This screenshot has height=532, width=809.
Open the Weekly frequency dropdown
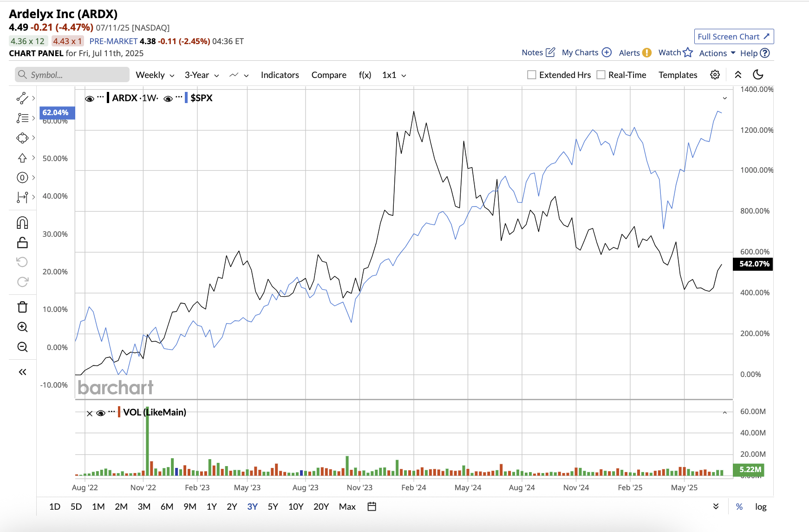(x=155, y=75)
